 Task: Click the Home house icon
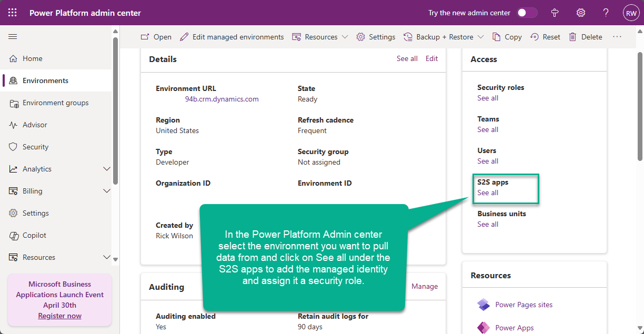pos(13,58)
